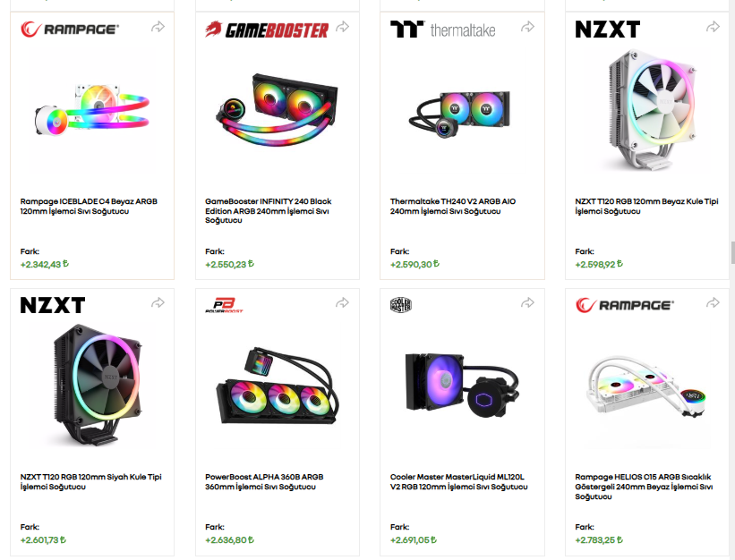Open Thermaltake TH240 V2 ARGB AIO title link
This screenshot has width=735, height=560.
(x=453, y=206)
